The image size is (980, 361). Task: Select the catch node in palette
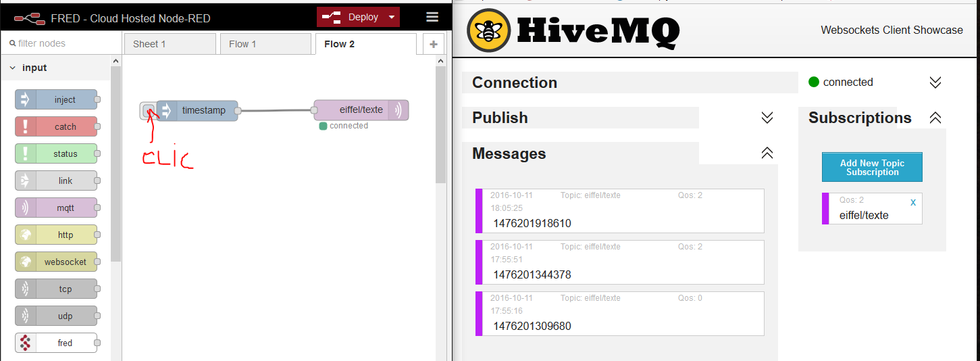pos(56,127)
